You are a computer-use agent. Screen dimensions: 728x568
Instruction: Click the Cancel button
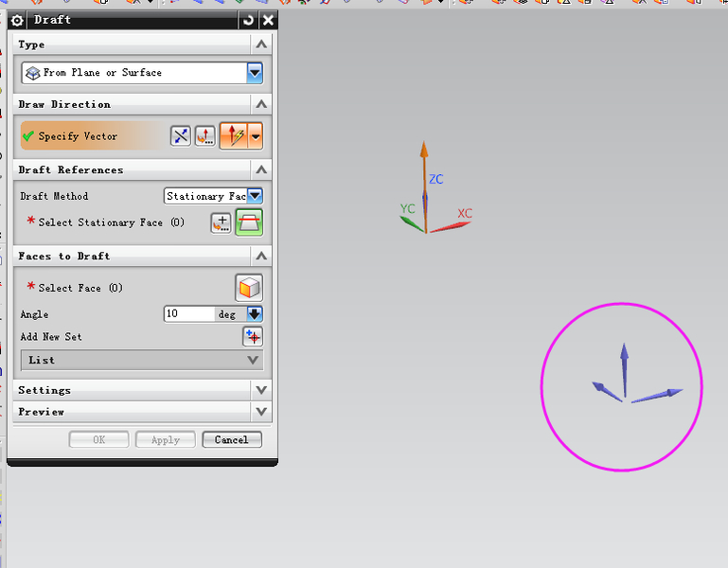(231, 440)
